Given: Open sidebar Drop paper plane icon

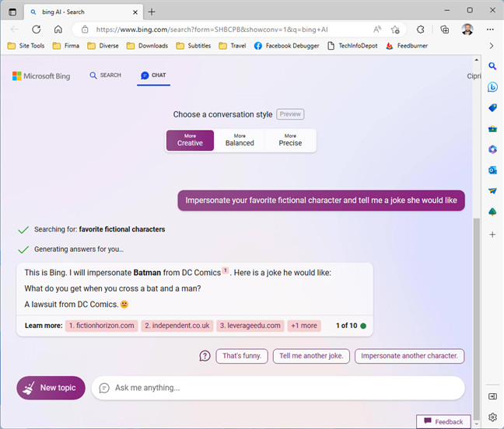Looking at the screenshot, I should pyautogui.click(x=492, y=191).
